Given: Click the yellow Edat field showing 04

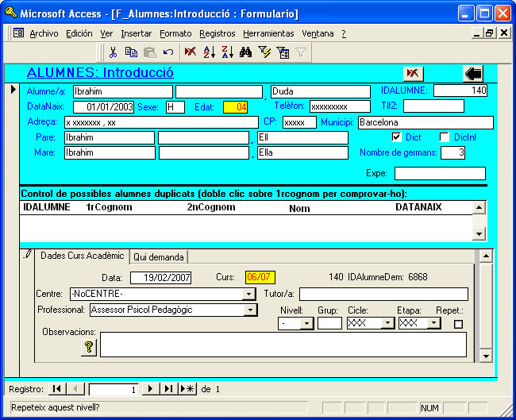Looking at the screenshot, I should [235, 107].
